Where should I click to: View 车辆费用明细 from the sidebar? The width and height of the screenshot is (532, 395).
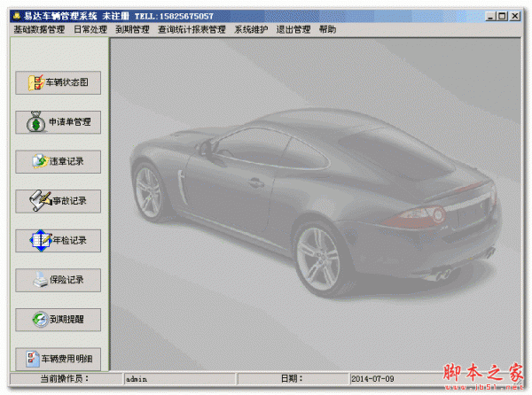tap(58, 359)
